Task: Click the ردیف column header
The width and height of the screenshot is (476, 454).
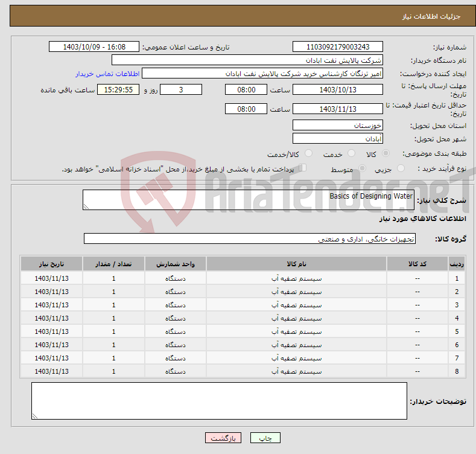Action: (457, 264)
